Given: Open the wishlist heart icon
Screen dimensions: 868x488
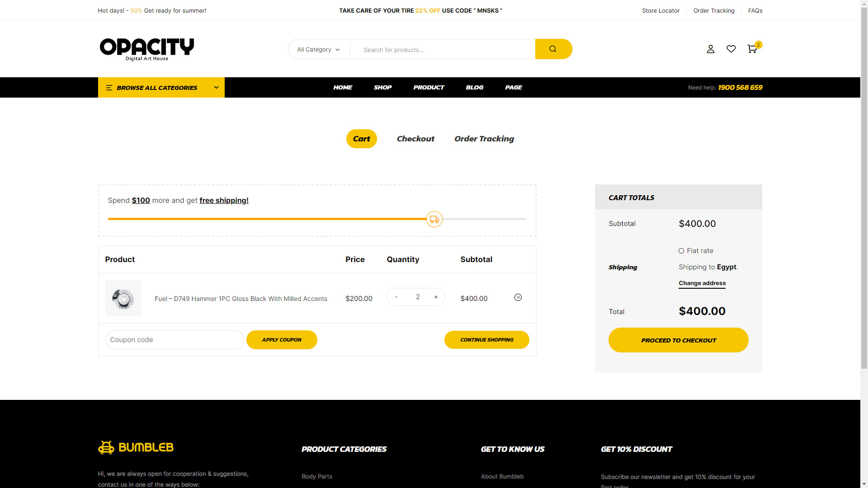Looking at the screenshot, I should coord(731,49).
